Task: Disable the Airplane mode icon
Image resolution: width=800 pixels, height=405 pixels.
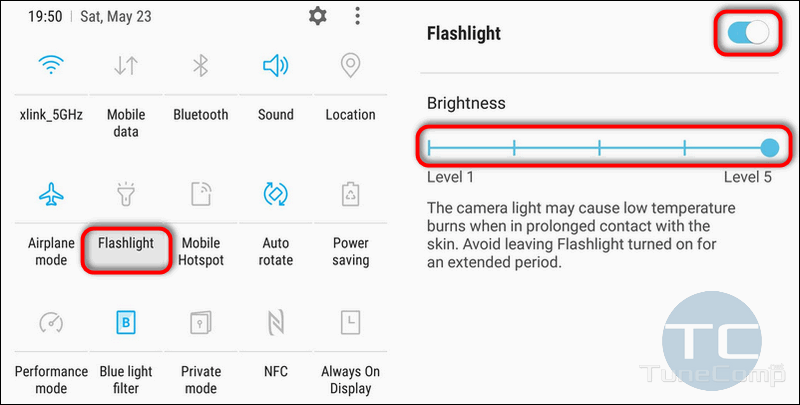Action: pos(51,194)
